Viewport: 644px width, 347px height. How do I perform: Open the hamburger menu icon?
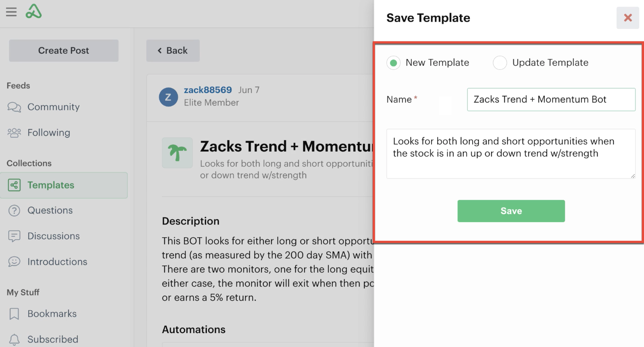11,12
